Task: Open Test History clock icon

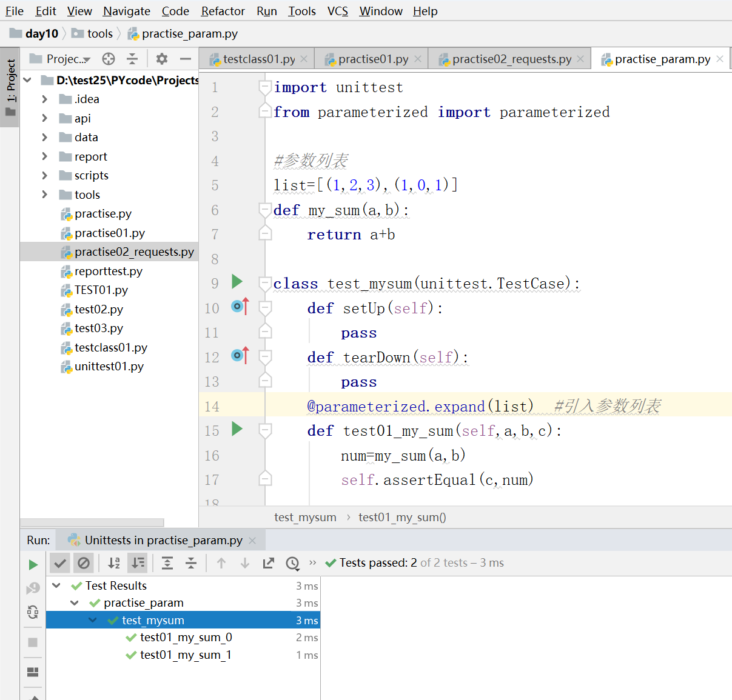Action: (293, 564)
